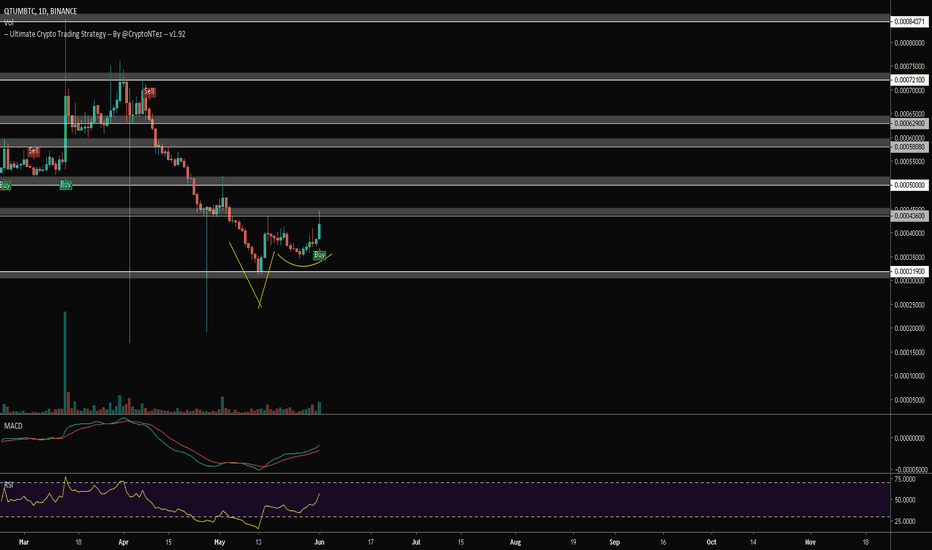Click the Apr label on the time axis
This screenshot has height=550, width=932.
(x=124, y=542)
